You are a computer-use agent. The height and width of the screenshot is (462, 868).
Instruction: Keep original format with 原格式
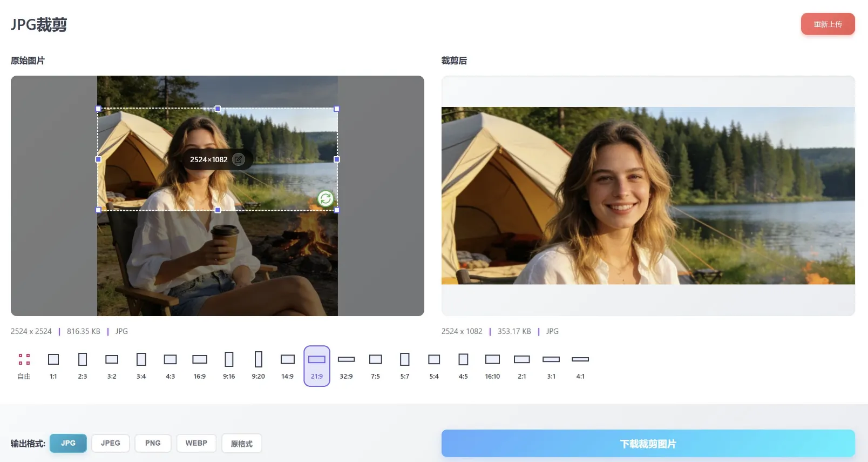(242, 444)
